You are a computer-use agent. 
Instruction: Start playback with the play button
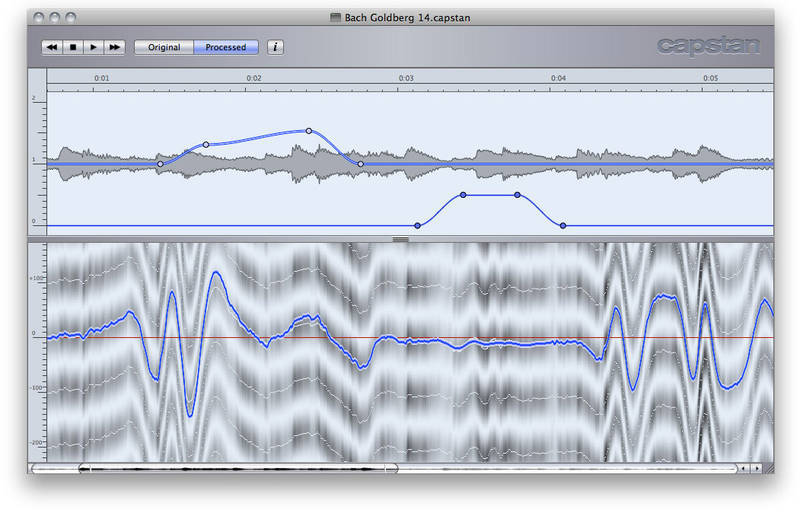coord(94,47)
